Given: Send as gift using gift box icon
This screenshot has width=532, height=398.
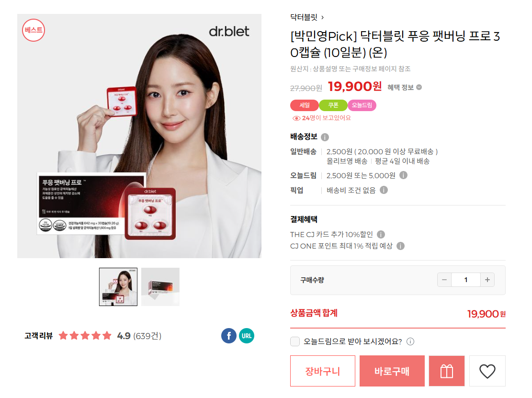Looking at the screenshot, I should click(x=446, y=371).
